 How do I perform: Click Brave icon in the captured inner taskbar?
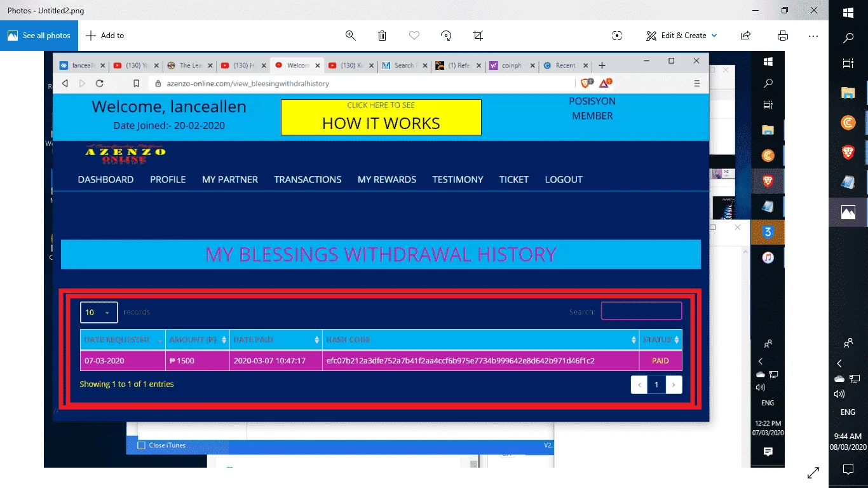click(x=768, y=181)
